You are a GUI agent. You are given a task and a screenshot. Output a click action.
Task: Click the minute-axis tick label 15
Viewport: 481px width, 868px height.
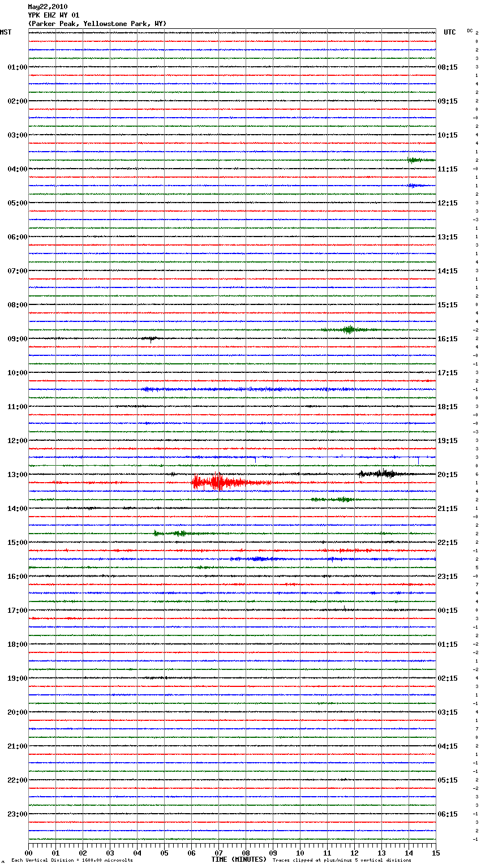point(435,853)
